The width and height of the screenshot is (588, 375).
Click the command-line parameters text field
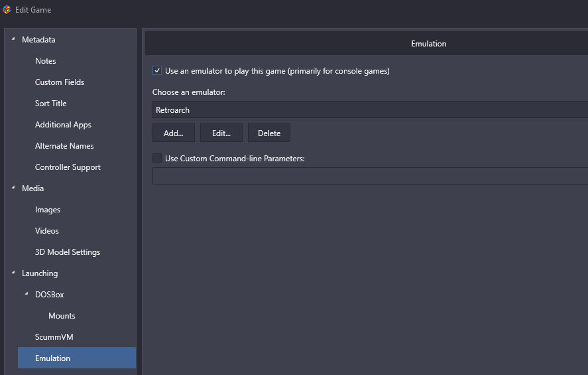[370, 176]
